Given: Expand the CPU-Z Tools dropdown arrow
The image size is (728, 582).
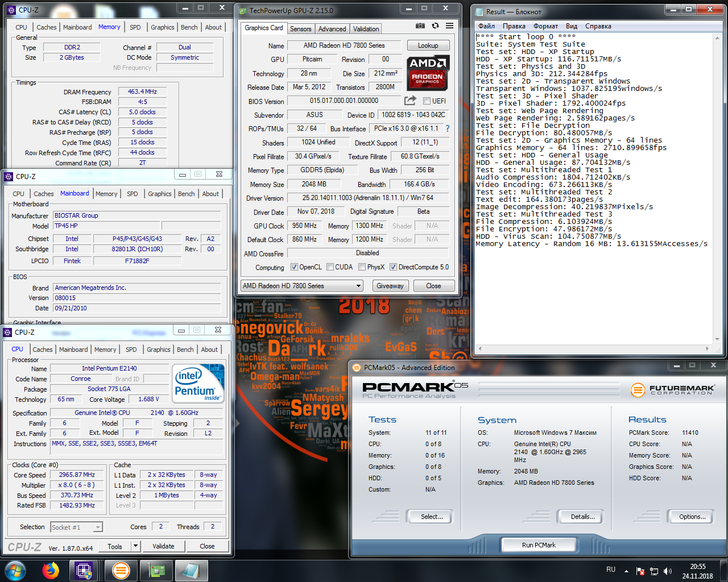Looking at the screenshot, I should click(x=135, y=546).
